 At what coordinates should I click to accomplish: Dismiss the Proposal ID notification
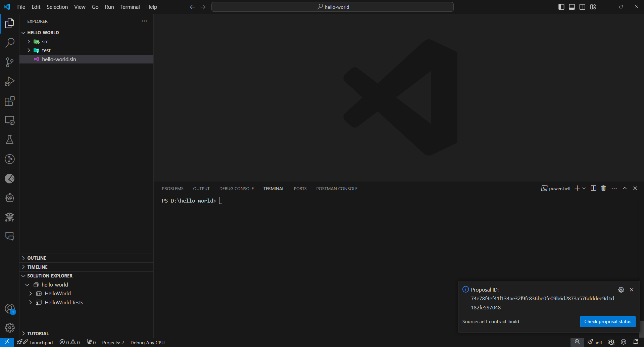point(632,290)
